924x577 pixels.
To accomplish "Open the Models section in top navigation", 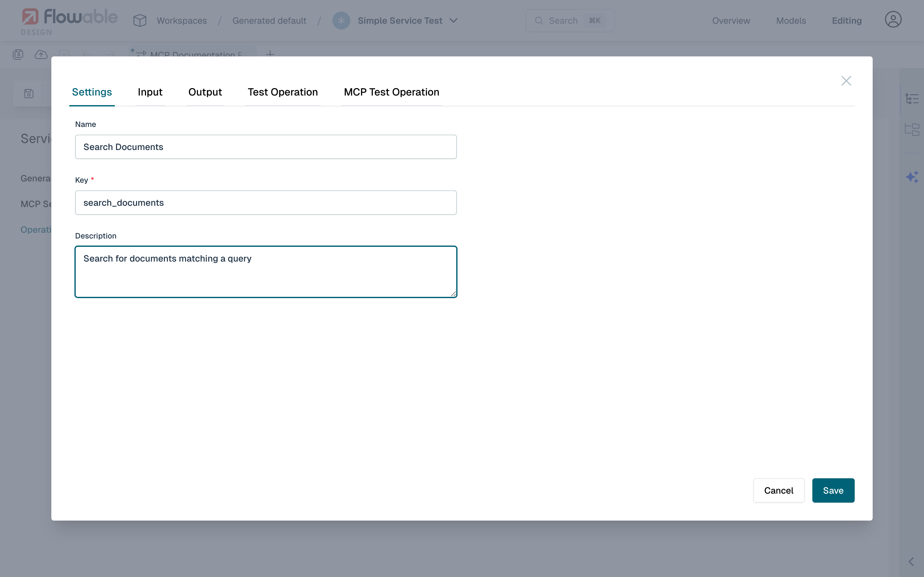I will coord(791,21).
